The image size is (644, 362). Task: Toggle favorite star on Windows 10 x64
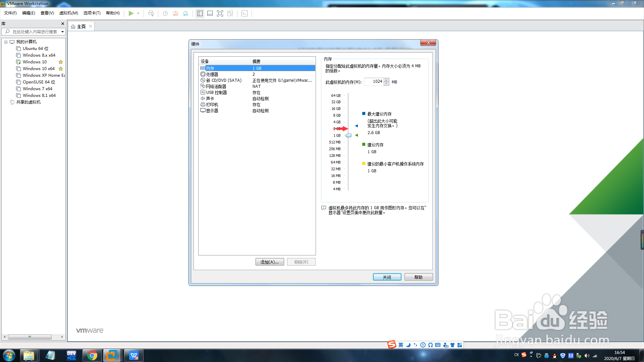pos(61,69)
